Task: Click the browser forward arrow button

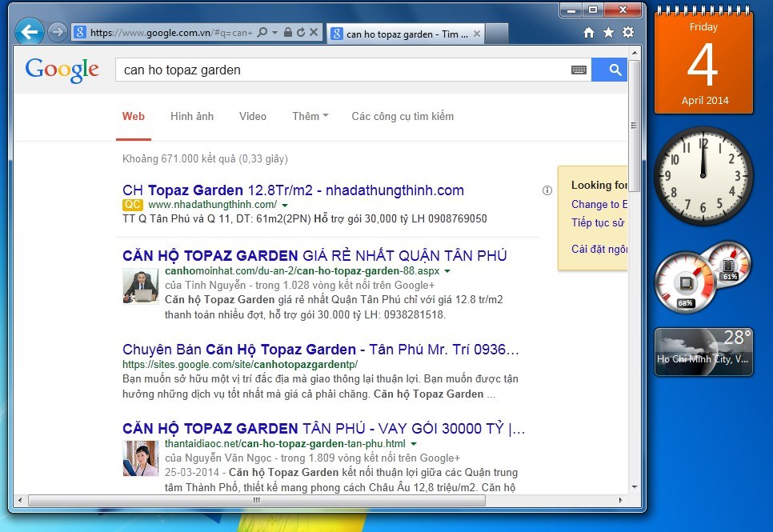Action: [x=58, y=33]
